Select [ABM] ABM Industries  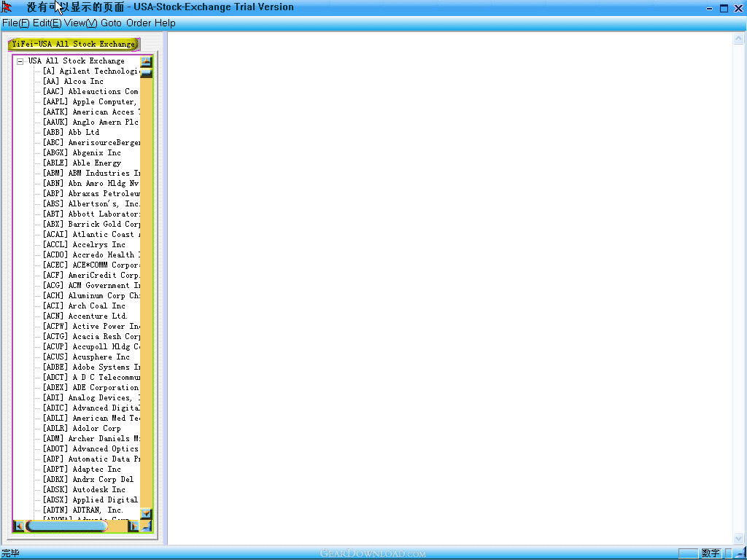91,174
